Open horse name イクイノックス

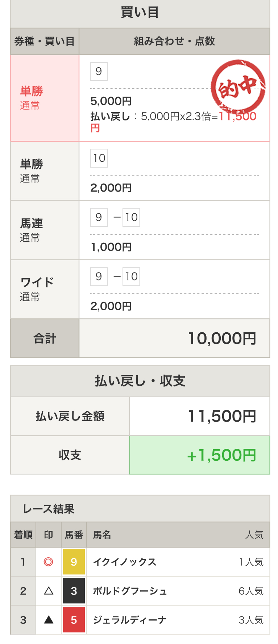pos(125,562)
